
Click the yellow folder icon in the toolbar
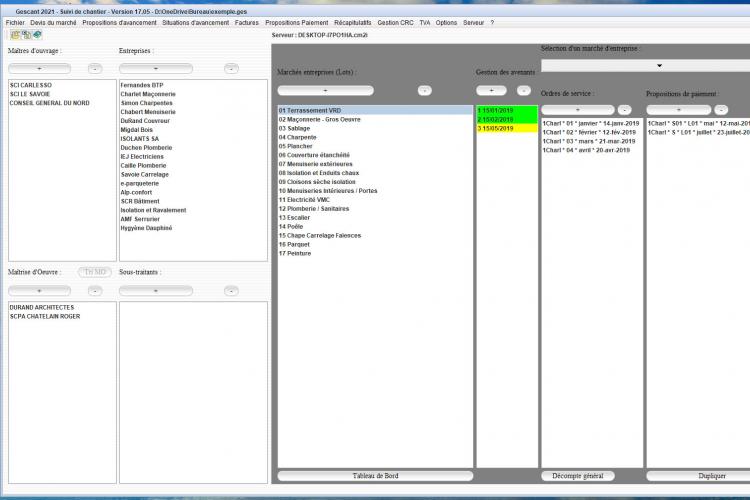pos(15,35)
